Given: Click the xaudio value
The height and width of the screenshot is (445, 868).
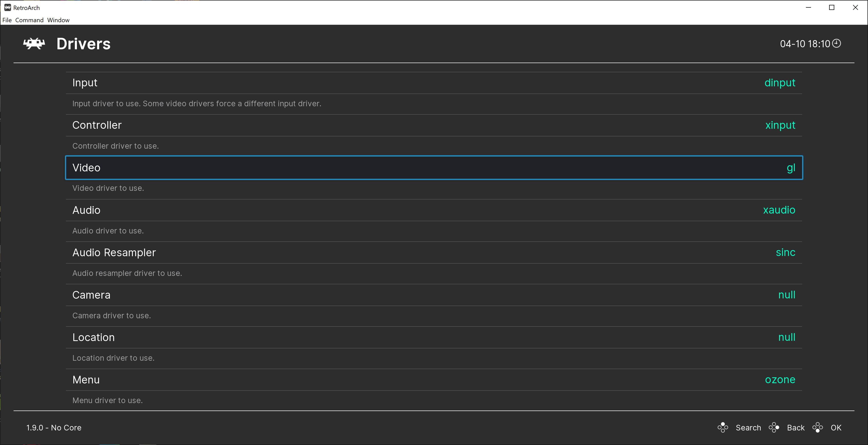Looking at the screenshot, I should tap(779, 210).
